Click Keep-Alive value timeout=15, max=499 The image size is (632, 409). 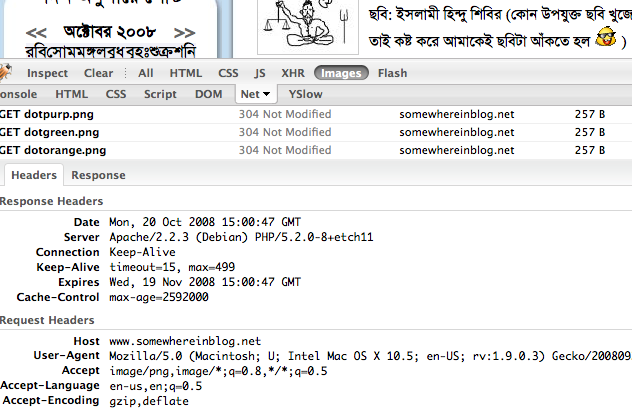pyautogui.click(x=172, y=267)
